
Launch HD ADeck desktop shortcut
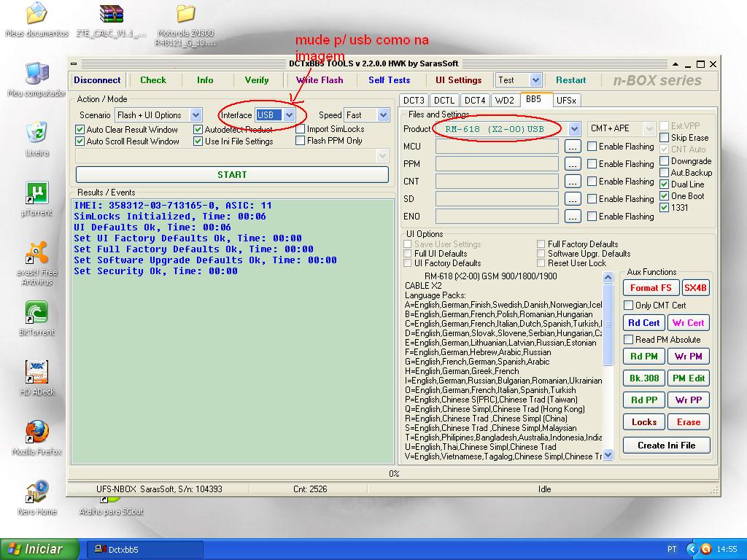pyautogui.click(x=37, y=378)
